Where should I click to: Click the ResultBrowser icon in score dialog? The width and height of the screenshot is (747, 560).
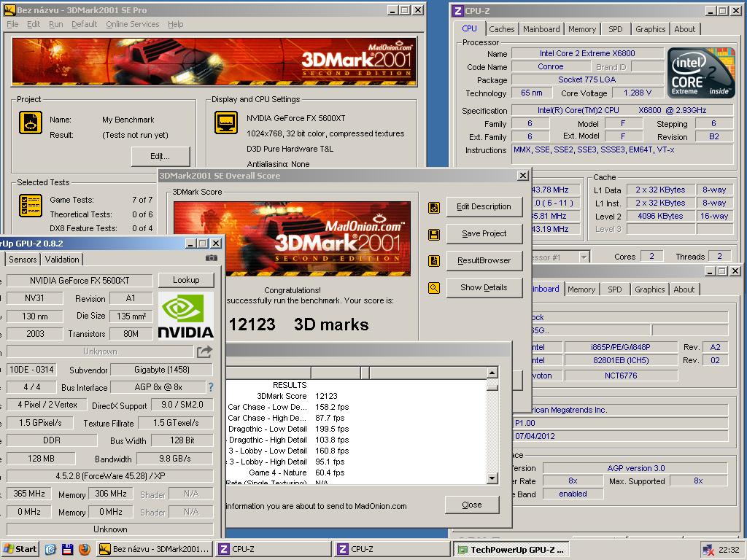click(x=434, y=261)
